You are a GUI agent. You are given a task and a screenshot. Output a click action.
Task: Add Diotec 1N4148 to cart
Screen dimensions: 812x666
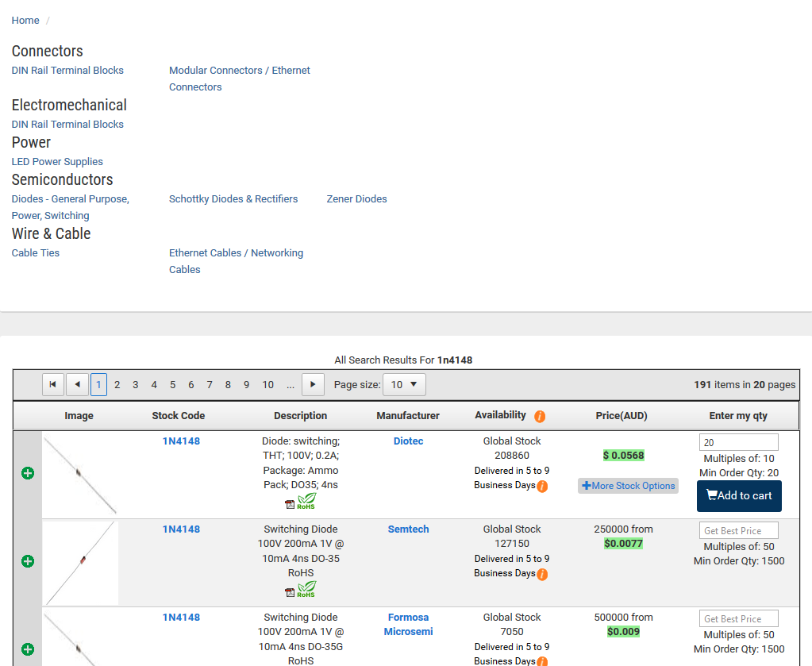(x=739, y=496)
